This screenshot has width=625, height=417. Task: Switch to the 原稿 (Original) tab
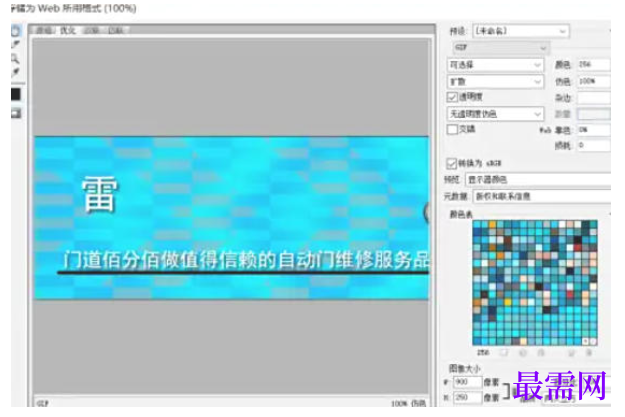point(44,30)
